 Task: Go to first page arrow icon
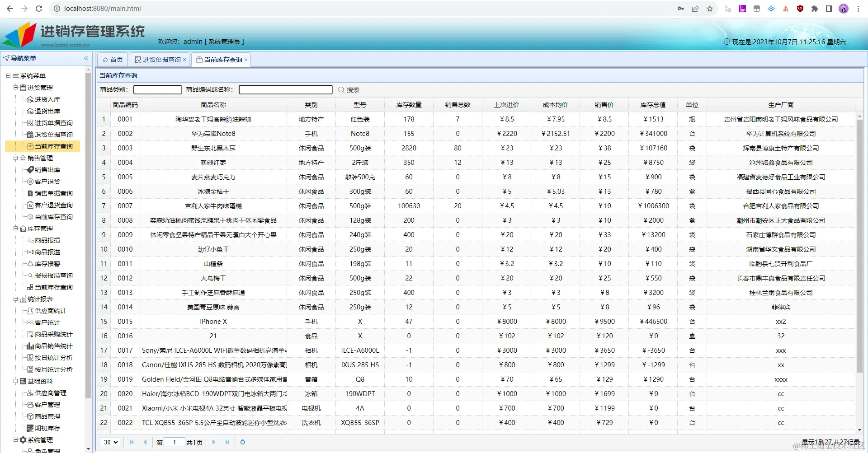(132, 442)
